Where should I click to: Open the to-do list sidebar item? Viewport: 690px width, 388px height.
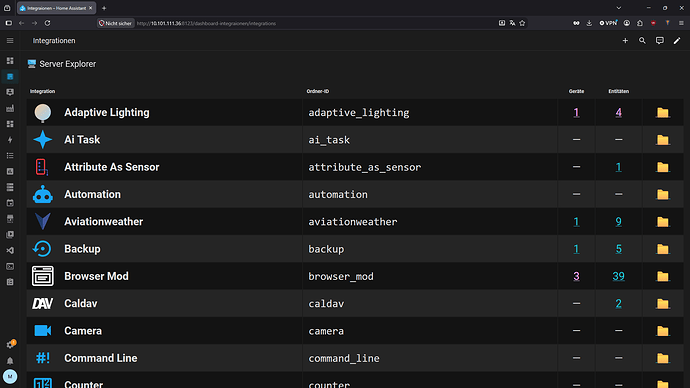pos(10,156)
